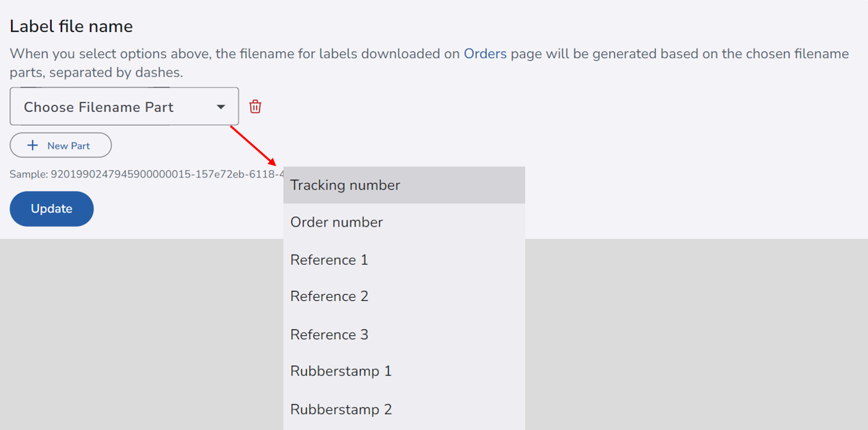This screenshot has height=430, width=868.
Task: Click empty gray area to dismiss dropdown
Action: (683, 328)
